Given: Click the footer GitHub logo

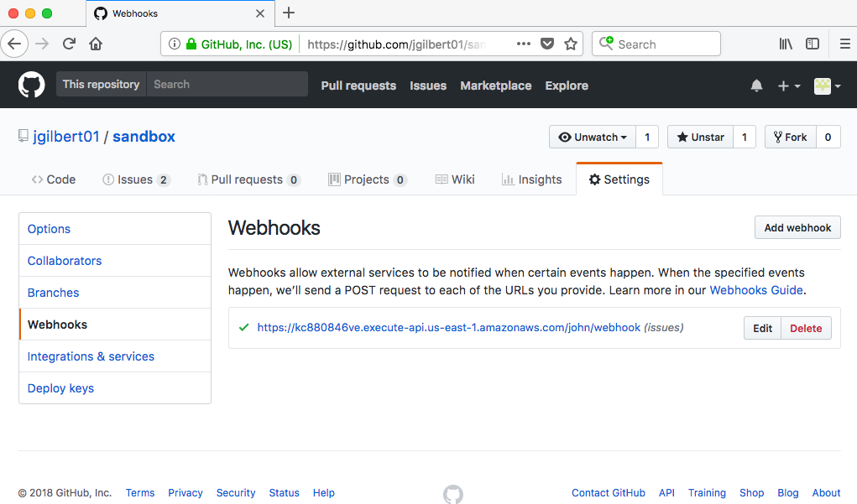Looking at the screenshot, I should click(453, 494).
